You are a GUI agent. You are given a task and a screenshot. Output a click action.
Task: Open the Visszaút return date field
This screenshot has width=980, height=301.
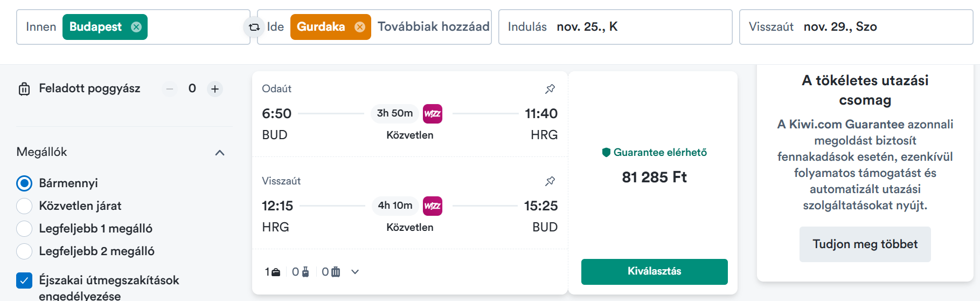click(x=856, y=27)
